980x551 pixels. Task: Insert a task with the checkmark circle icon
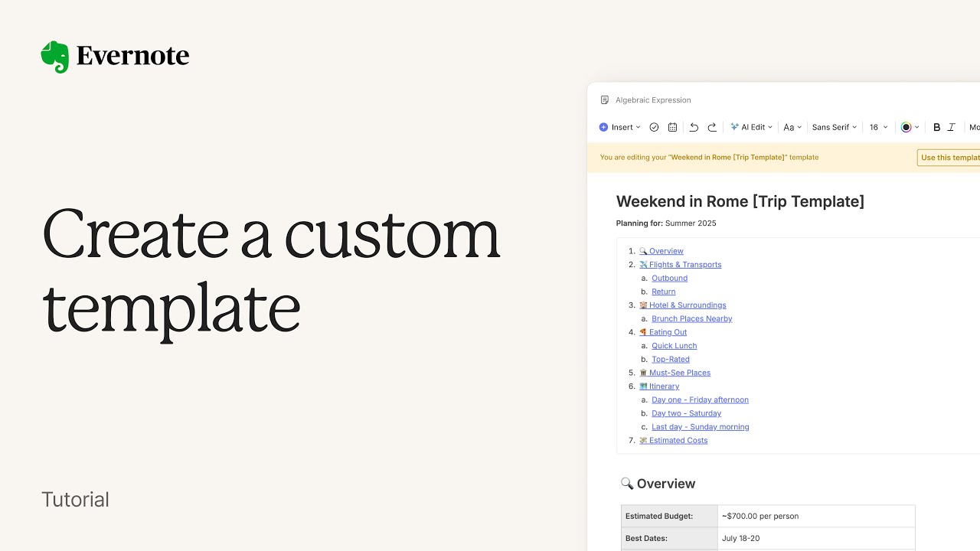click(x=654, y=127)
